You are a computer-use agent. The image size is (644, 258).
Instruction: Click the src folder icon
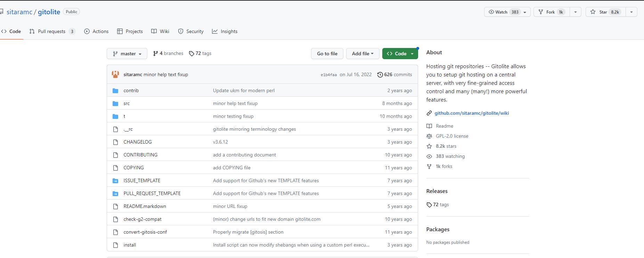point(115,104)
